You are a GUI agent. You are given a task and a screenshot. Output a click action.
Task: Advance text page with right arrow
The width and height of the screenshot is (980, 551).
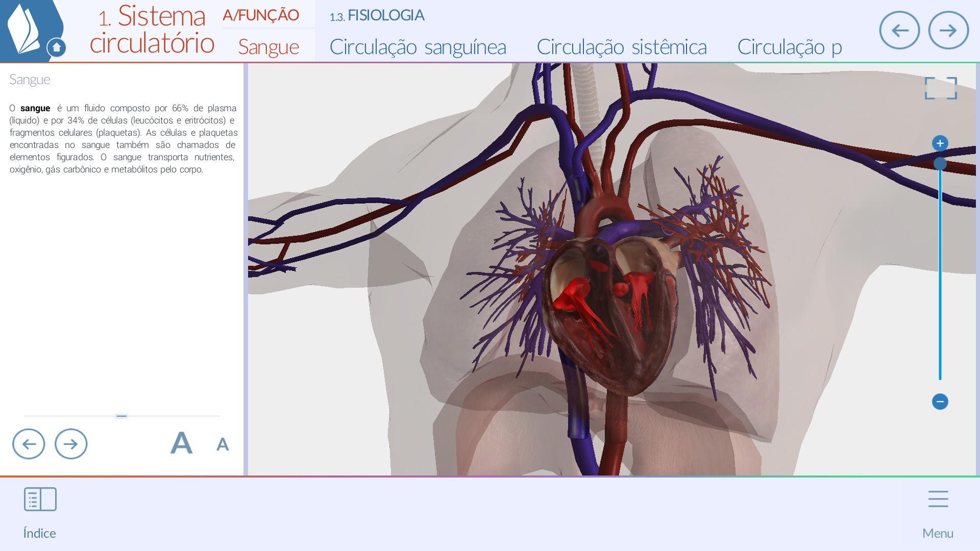tap(71, 444)
